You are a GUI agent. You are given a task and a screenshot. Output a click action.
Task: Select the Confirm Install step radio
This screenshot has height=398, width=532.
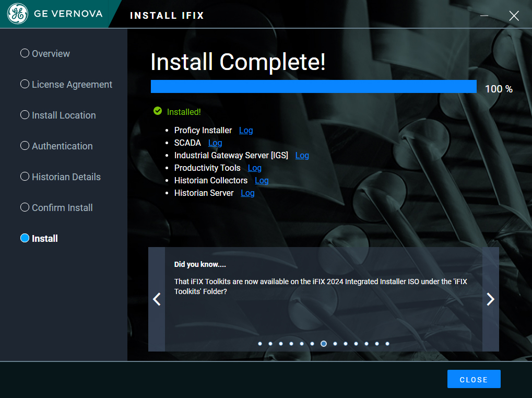coord(25,207)
